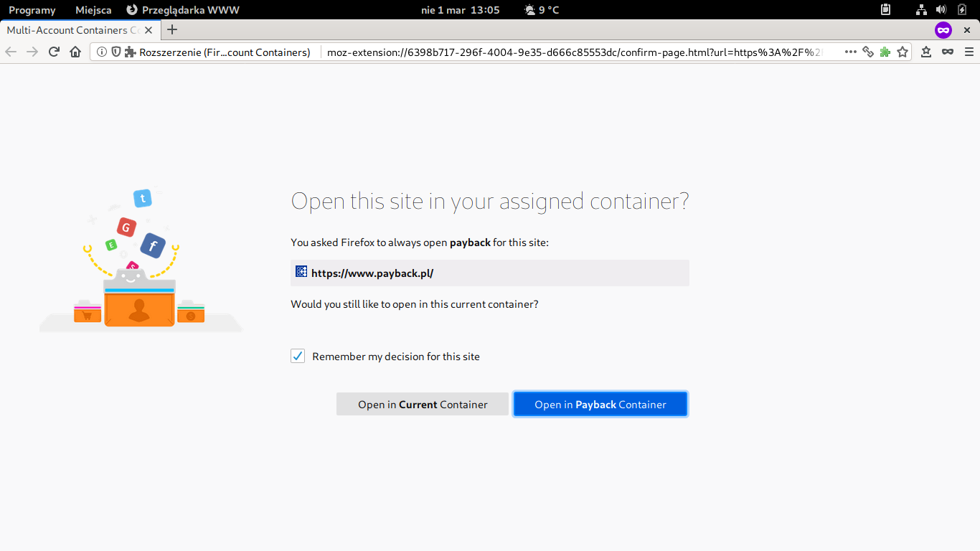Open the page actions ellipsis menu
Image resolution: width=980 pixels, height=551 pixels.
click(851, 52)
